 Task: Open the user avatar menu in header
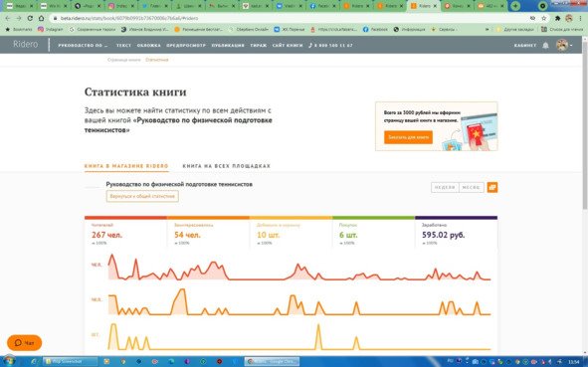pos(564,46)
